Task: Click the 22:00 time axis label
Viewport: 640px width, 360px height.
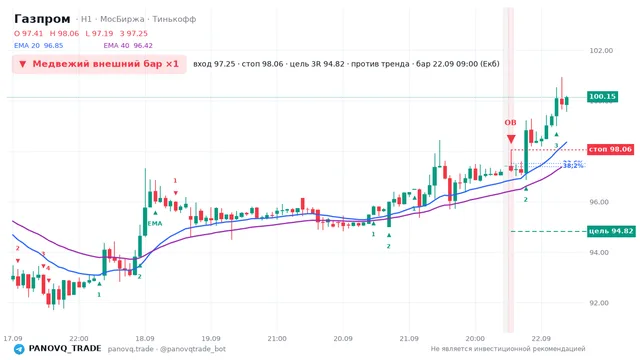Action: (x=79, y=339)
